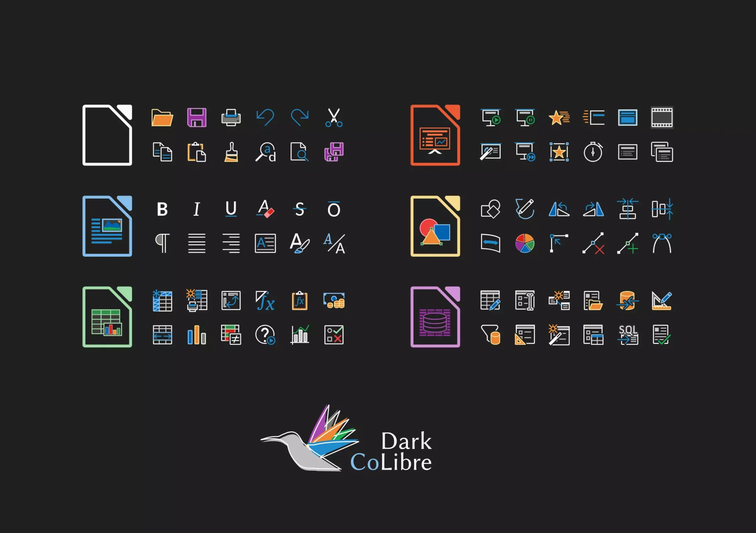Select the Cut scissors icon
Viewport: 756px width, 533px height.
(334, 118)
